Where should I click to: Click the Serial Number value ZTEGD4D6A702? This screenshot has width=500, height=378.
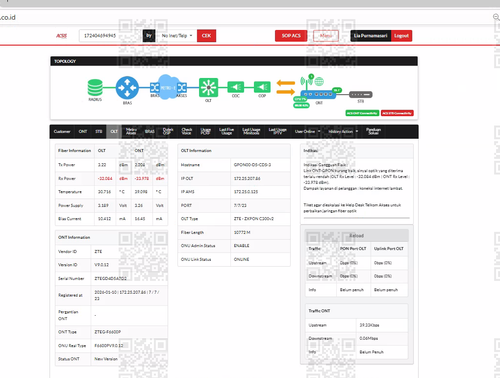coord(110,279)
